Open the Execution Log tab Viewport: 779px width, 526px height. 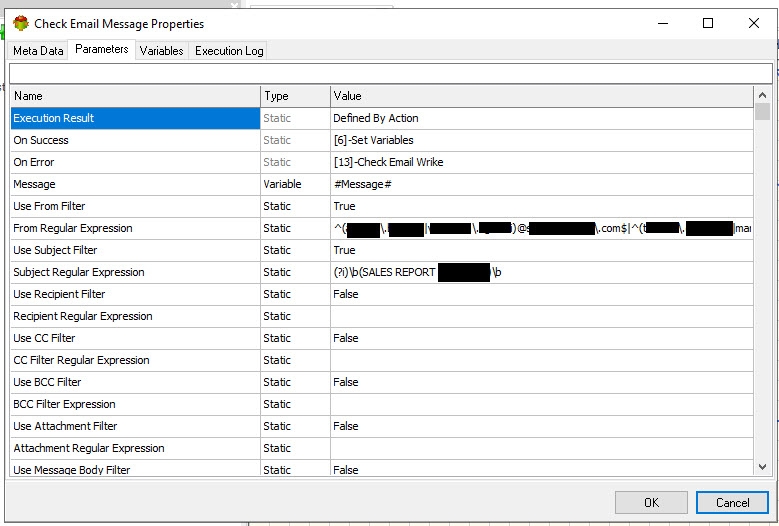pyautogui.click(x=229, y=51)
